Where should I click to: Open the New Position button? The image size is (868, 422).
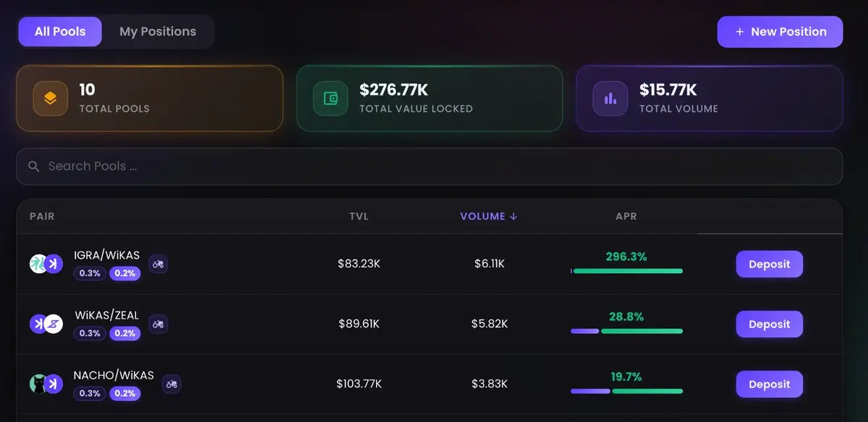pyautogui.click(x=780, y=32)
